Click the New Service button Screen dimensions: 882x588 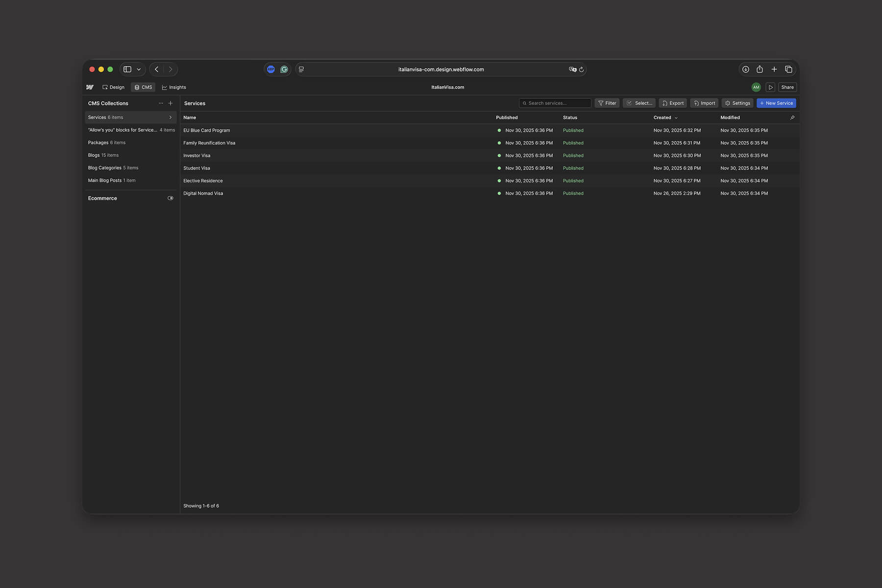tap(776, 103)
